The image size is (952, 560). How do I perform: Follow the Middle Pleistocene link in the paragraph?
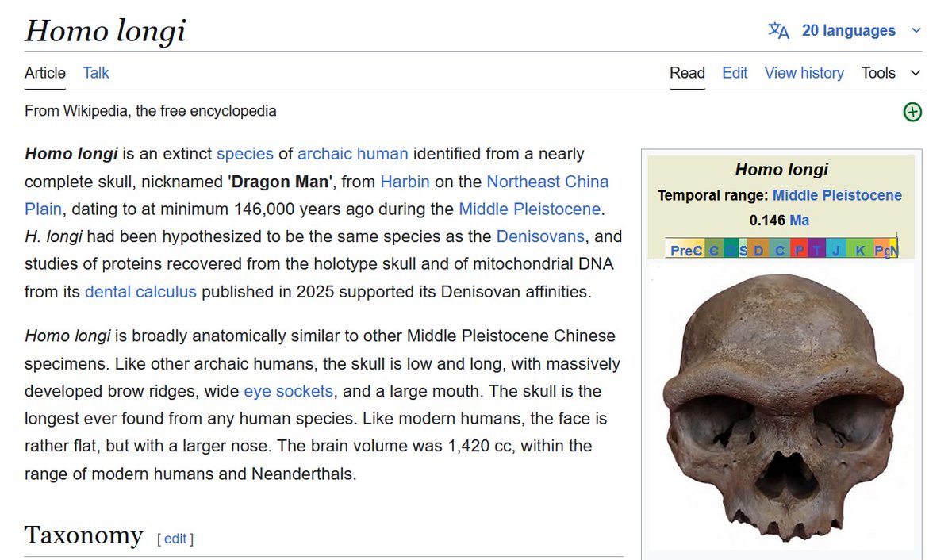click(x=529, y=209)
